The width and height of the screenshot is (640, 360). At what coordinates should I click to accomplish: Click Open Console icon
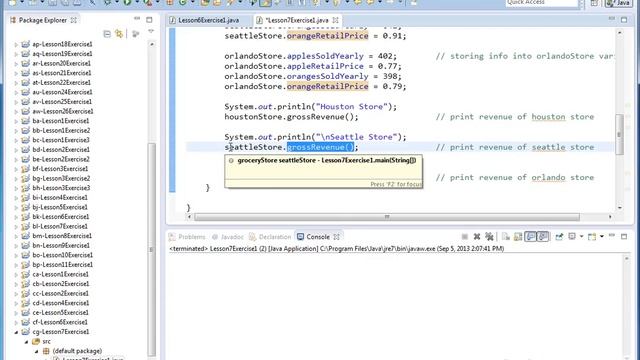[592, 237]
